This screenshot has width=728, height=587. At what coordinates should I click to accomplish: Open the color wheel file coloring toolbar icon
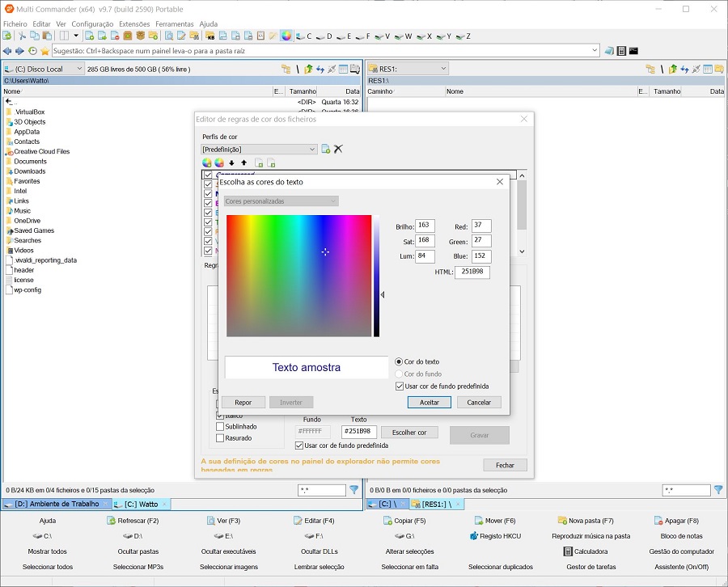pyautogui.click(x=286, y=36)
